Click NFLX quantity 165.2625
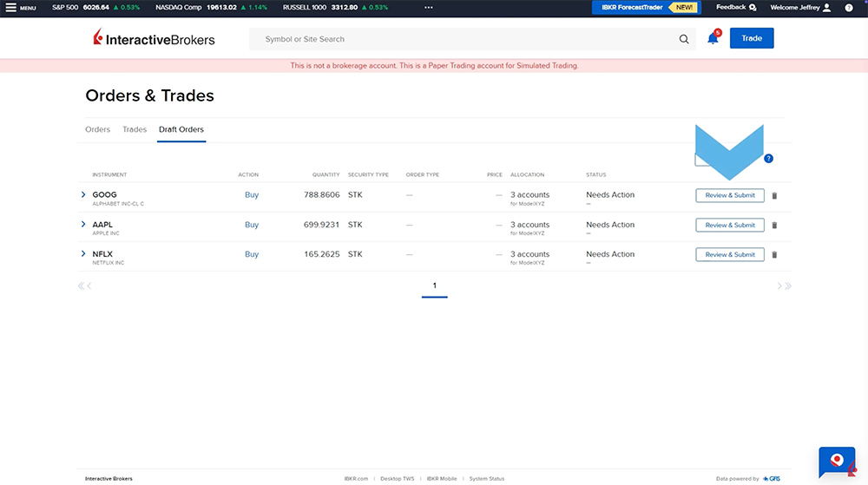The height and width of the screenshot is (485, 868). point(322,254)
